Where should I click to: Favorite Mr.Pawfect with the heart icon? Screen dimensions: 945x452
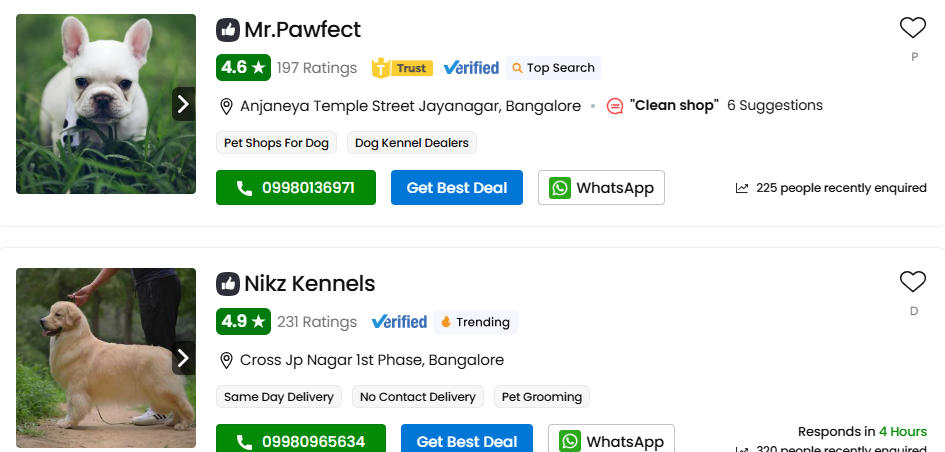pyautogui.click(x=913, y=28)
